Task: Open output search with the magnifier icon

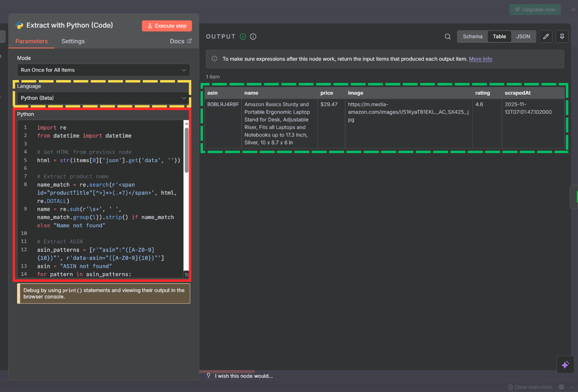Action: coord(448,36)
